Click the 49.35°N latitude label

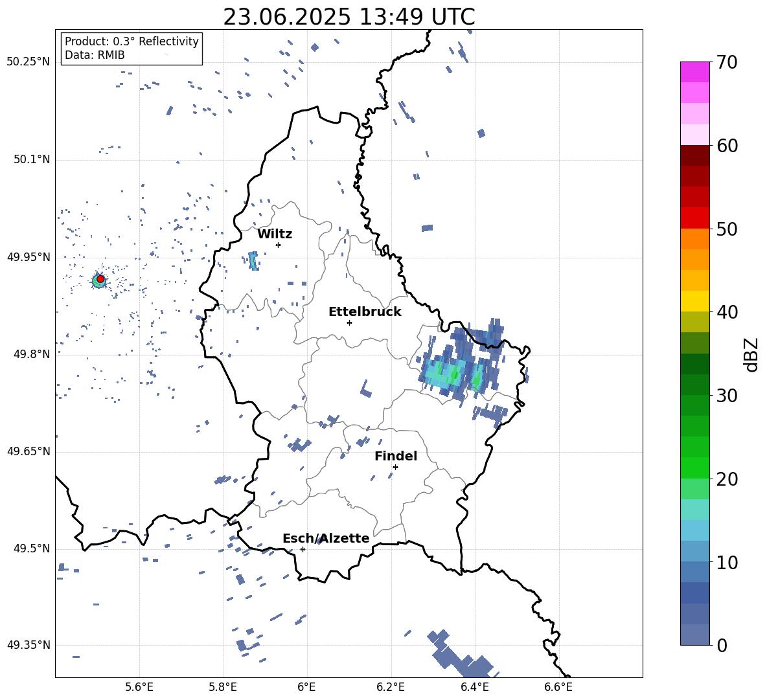[28, 645]
